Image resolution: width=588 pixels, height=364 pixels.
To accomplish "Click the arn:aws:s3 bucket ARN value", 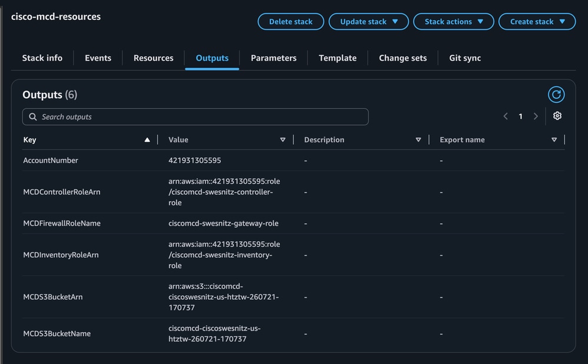I will (x=223, y=297).
